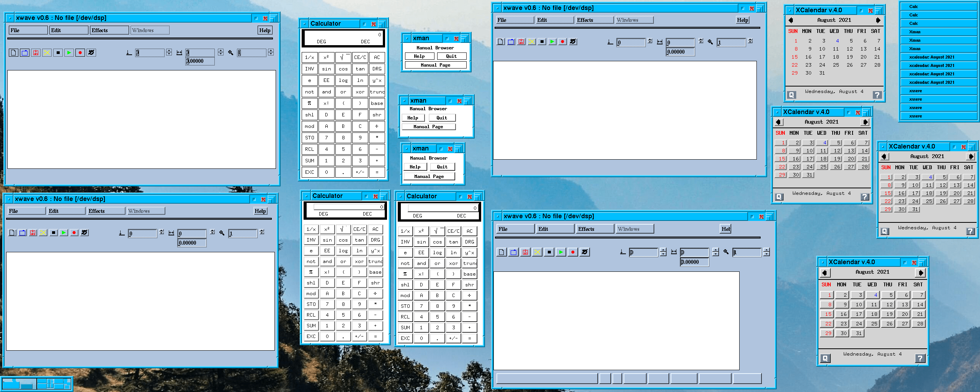This screenshot has width=980, height=392.
Task: Click begin-position field in upper-left xwave window
Action: (150, 53)
